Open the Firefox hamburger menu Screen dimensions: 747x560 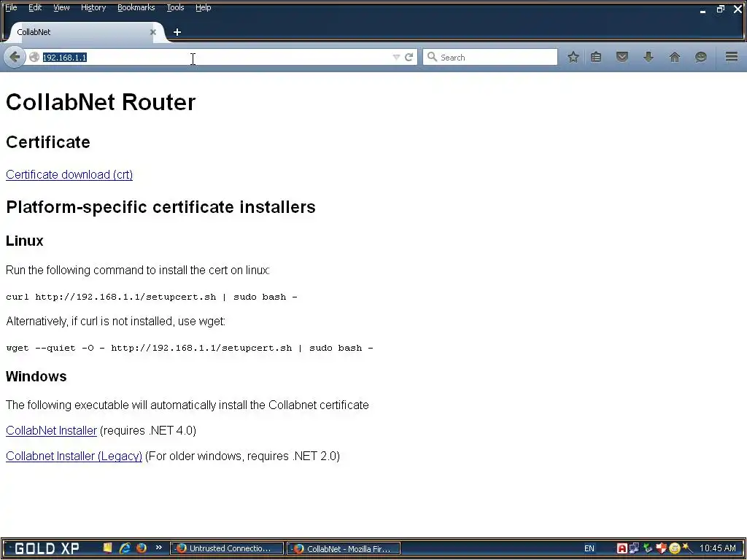(732, 57)
